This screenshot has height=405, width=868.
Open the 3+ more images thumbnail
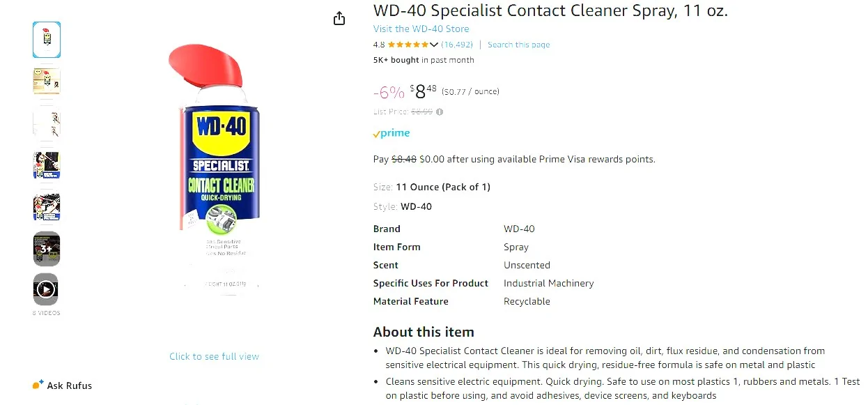tap(45, 248)
